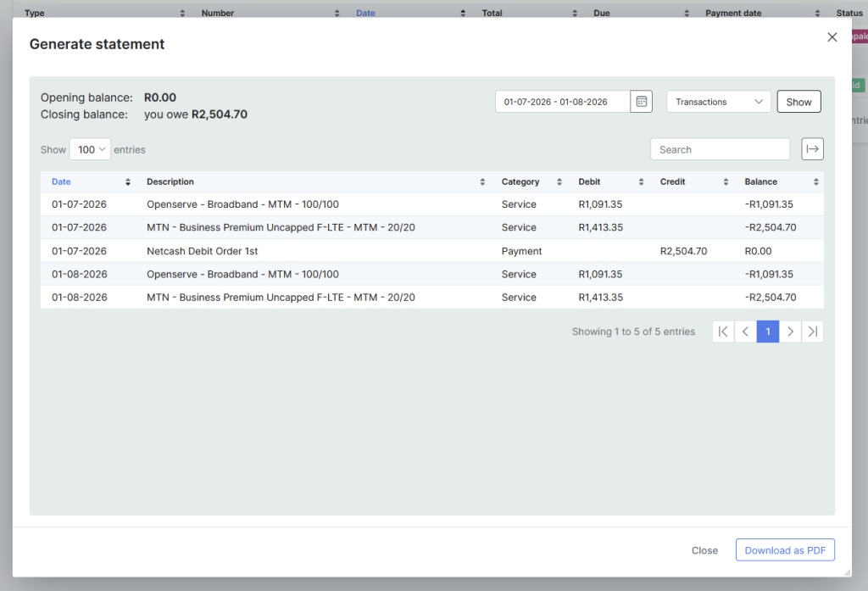
Task: Select 01-07-2026 Openserve Broadband description
Action: 242,204
